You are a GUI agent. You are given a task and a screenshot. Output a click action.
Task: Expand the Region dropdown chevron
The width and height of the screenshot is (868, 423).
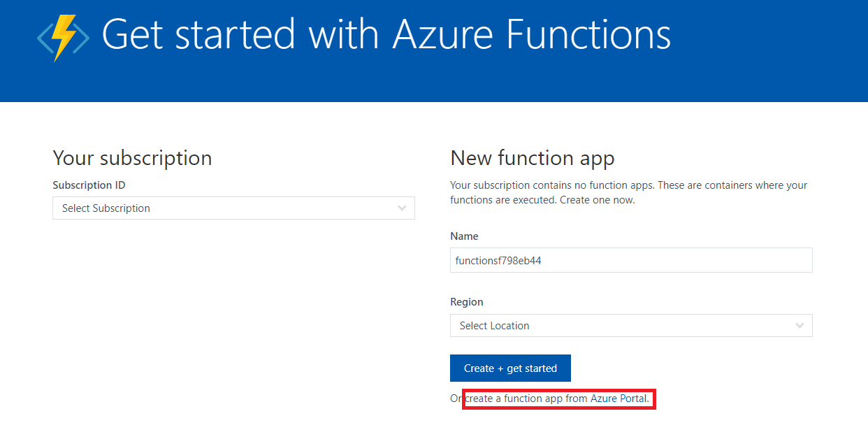(800, 326)
